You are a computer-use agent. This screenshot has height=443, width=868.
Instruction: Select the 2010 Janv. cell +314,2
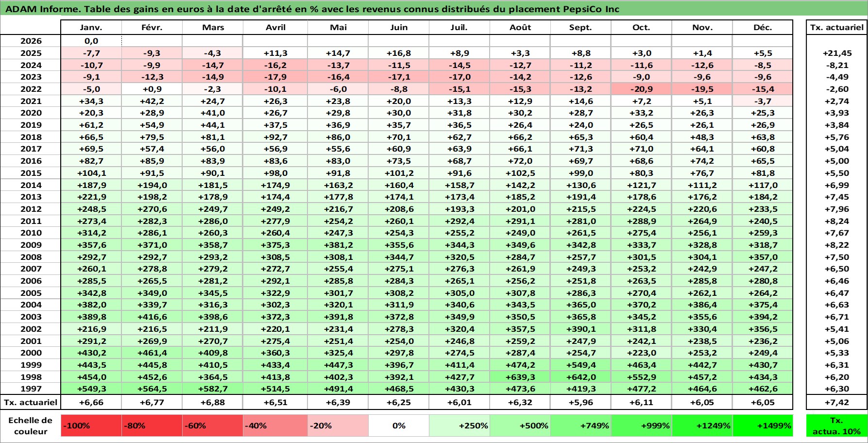pyautogui.click(x=91, y=233)
